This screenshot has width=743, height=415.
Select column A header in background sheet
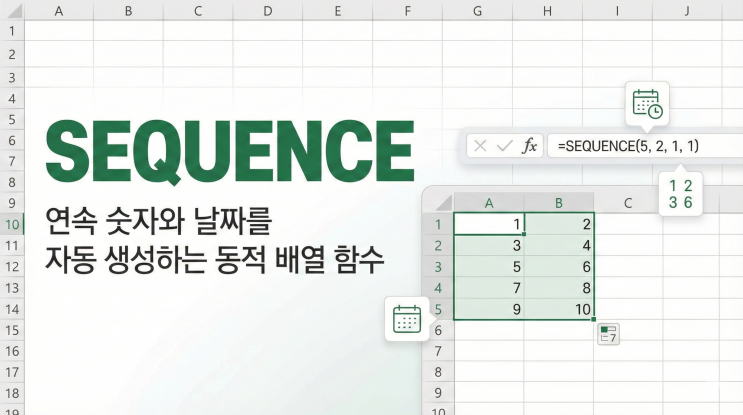click(x=59, y=10)
